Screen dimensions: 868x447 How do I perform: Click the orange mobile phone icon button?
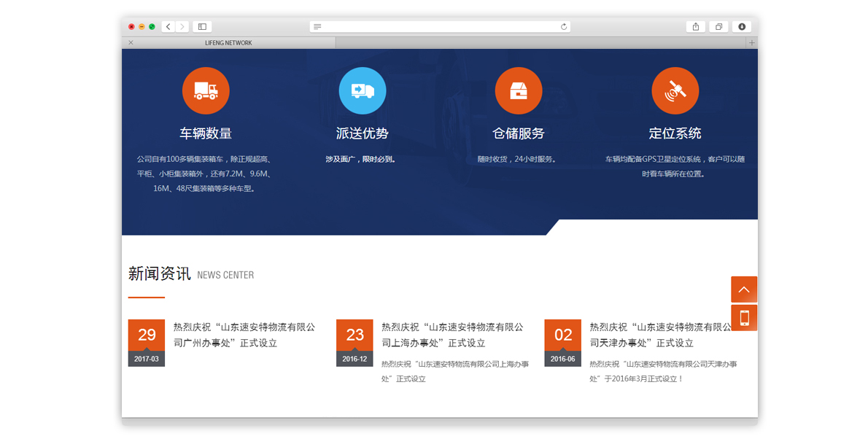(744, 318)
